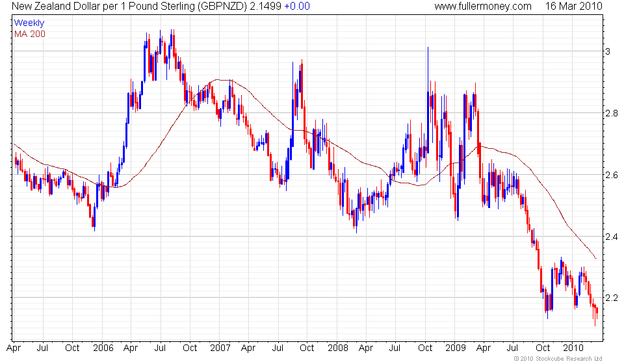Click the right end of the red moving average line
The height and width of the screenshot is (364, 637).
[595, 258]
